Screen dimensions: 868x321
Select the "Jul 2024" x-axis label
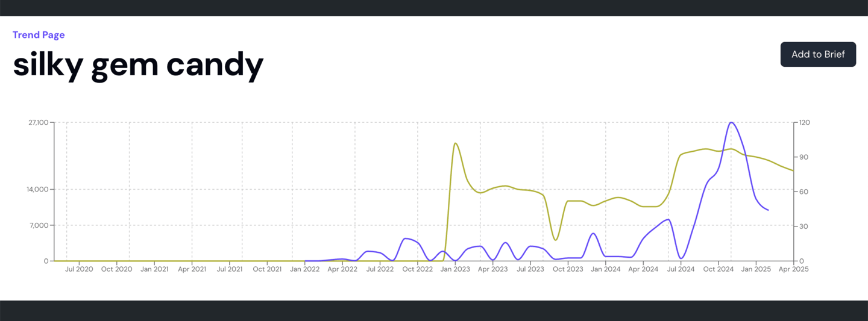(x=681, y=269)
